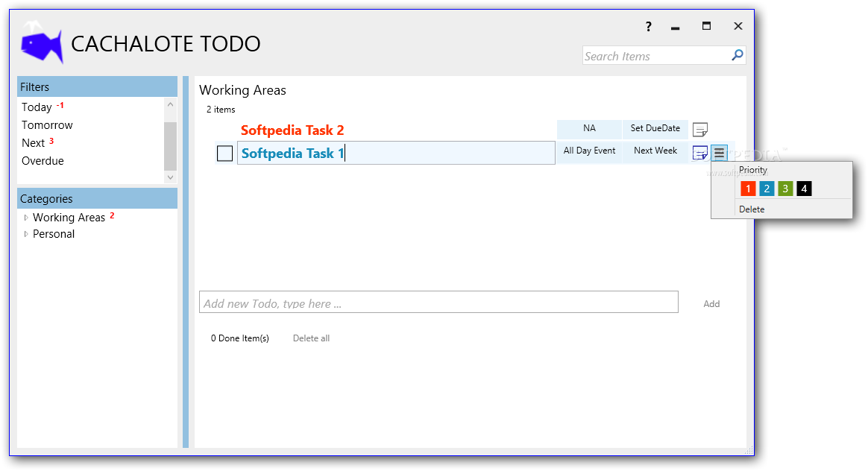
Task: Choose Delete from the popup menu
Action: [x=751, y=209]
